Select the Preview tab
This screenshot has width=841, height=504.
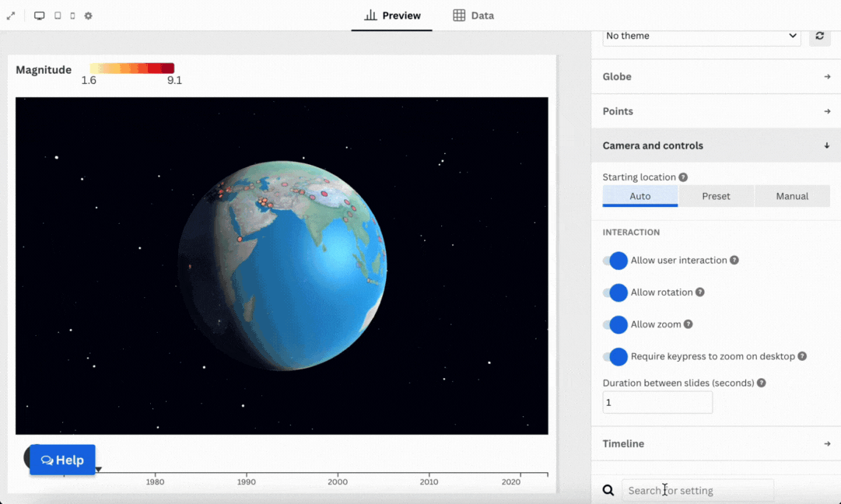click(x=392, y=16)
